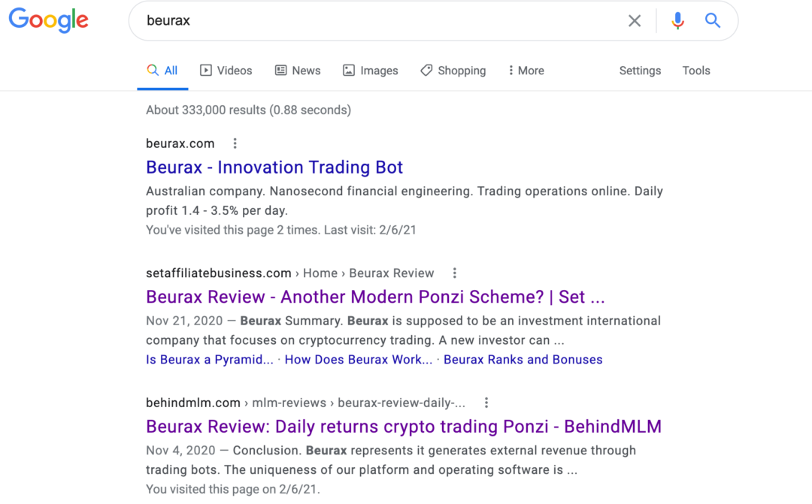This screenshot has height=504, width=812.
Task: Visit the Is Beurax a Pyramid sitelink
Action: click(x=209, y=359)
